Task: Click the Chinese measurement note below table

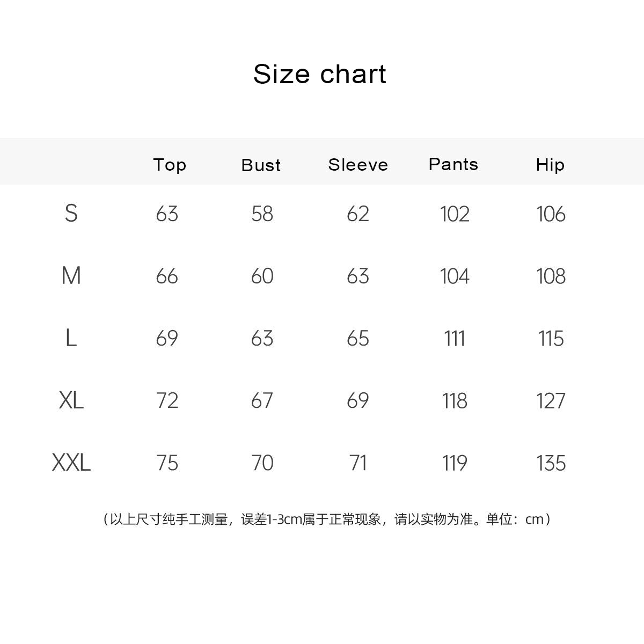Action: coord(326,519)
